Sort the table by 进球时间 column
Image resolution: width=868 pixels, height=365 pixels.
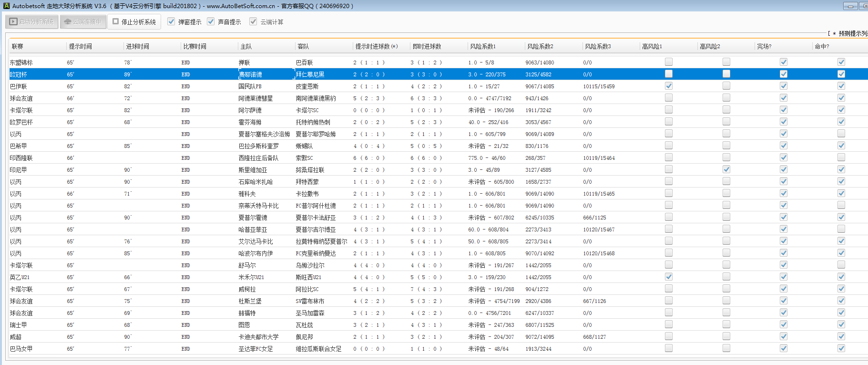pos(137,46)
